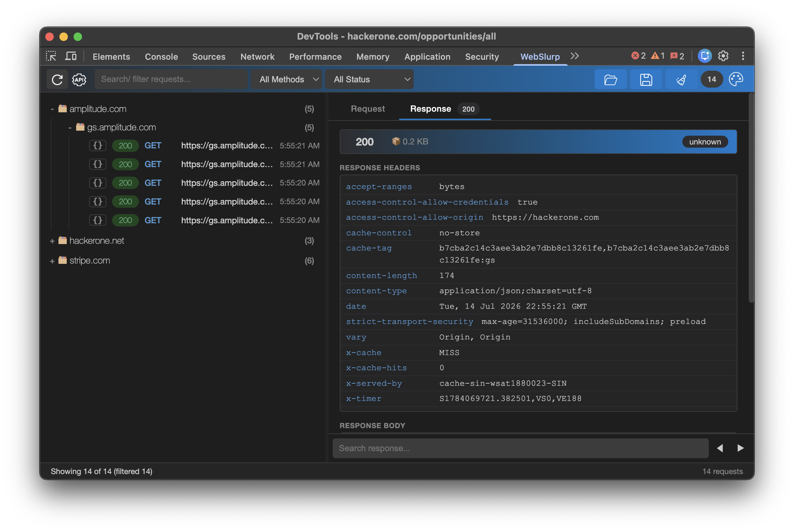The image size is (794, 532).
Task: Show more DevTools tabs chevron
Action: (574, 56)
